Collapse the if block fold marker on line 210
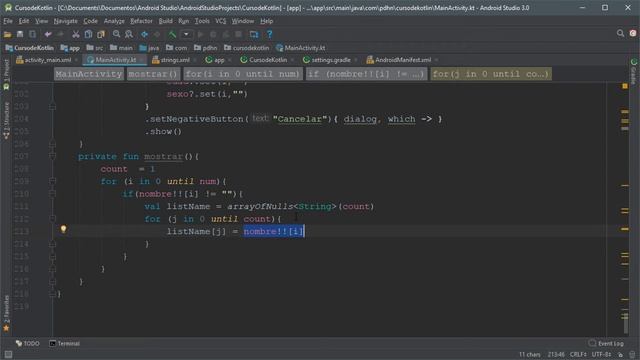Screen dimensions: 640x360 click(52, 193)
